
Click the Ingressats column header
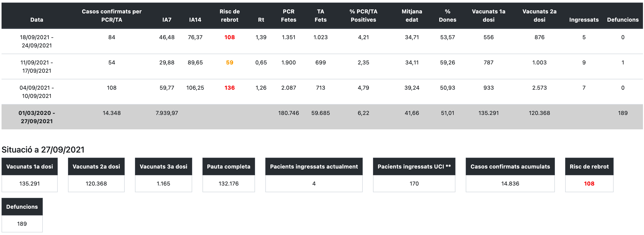tap(584, 20)
